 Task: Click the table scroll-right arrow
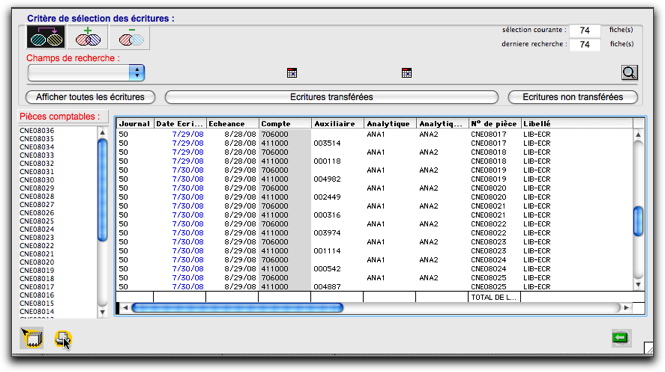click(627, 308)
